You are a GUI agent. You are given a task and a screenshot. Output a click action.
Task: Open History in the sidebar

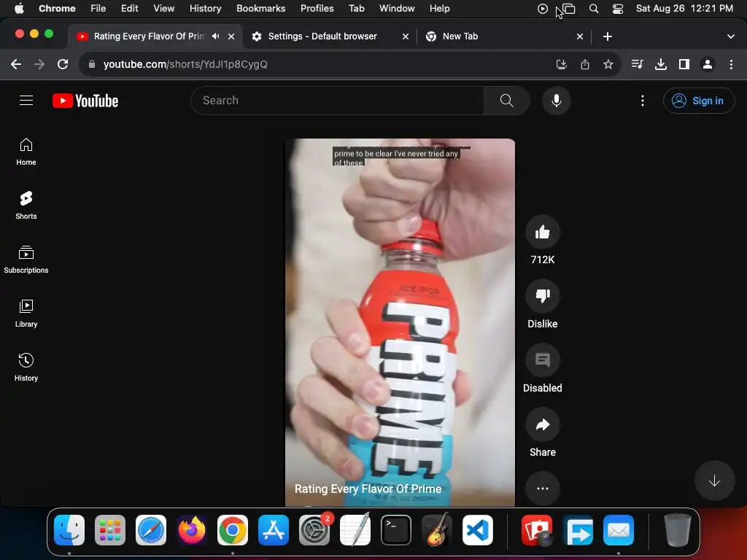pyautogui.click(x=26, y=367)
